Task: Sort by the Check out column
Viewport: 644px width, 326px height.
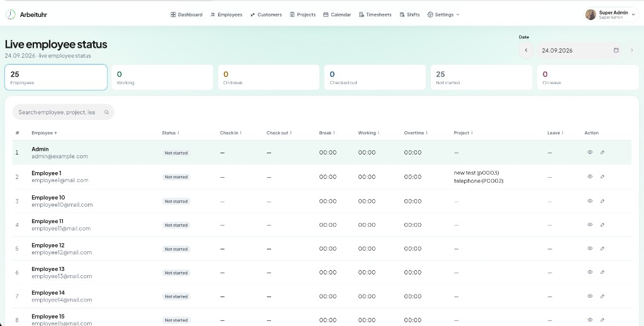Action: 279,133
